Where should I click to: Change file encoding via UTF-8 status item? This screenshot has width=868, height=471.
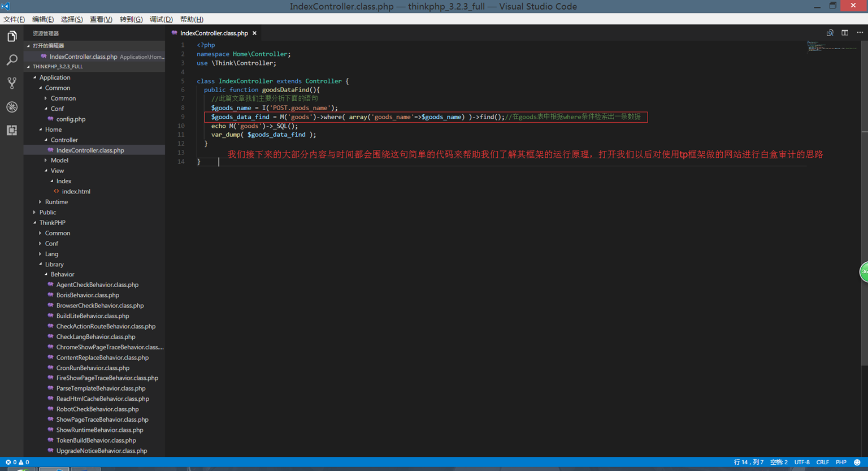pyautogui.click(x=802, y=462)
